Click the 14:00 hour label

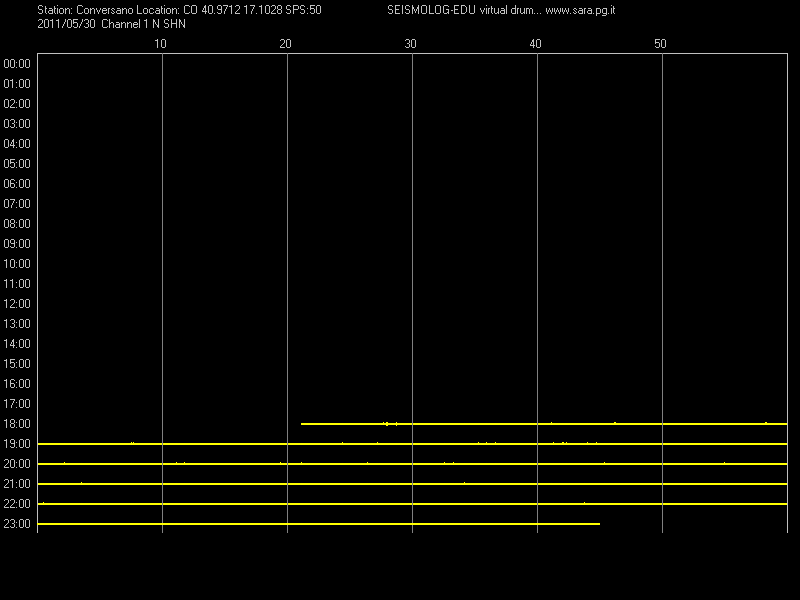click(x=17, y=344)
